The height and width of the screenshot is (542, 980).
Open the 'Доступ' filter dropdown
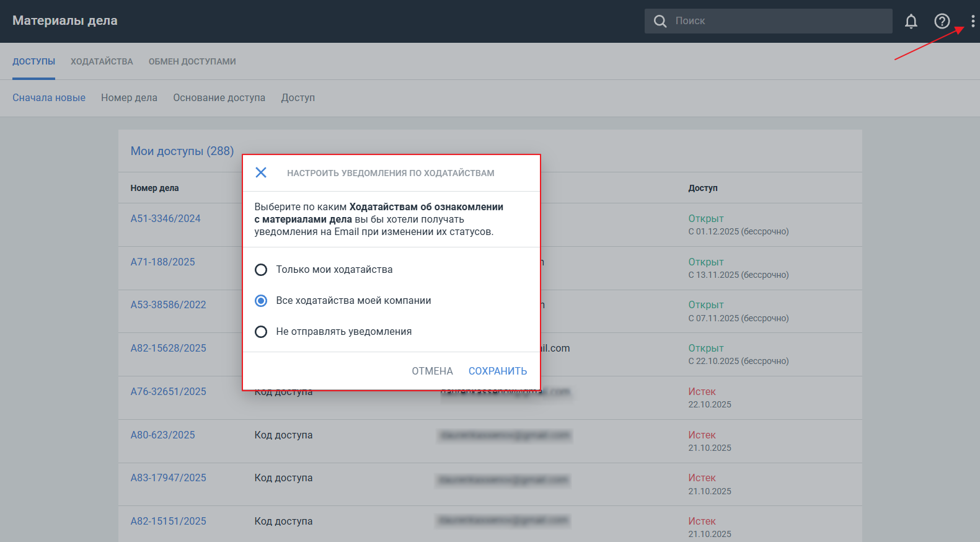tap(298, 98)
